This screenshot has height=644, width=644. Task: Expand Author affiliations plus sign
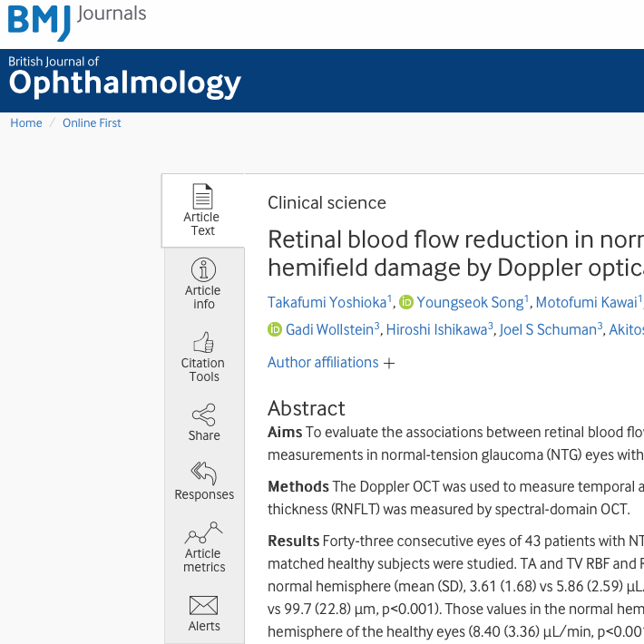pos(389,363)
